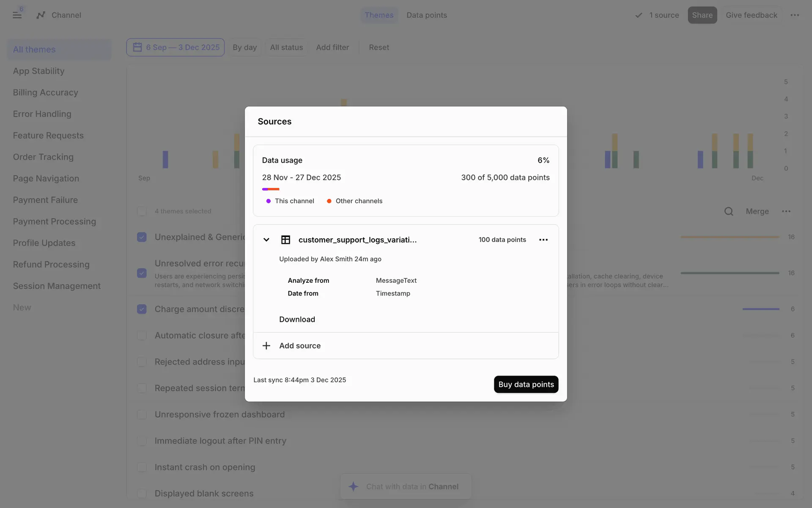Collapse the customer_support_logs source chevron
The image size is (812, 508).
[266, 240]
